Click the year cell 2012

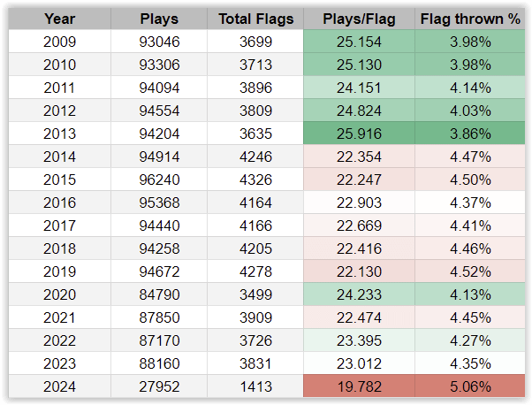(60, 111)
